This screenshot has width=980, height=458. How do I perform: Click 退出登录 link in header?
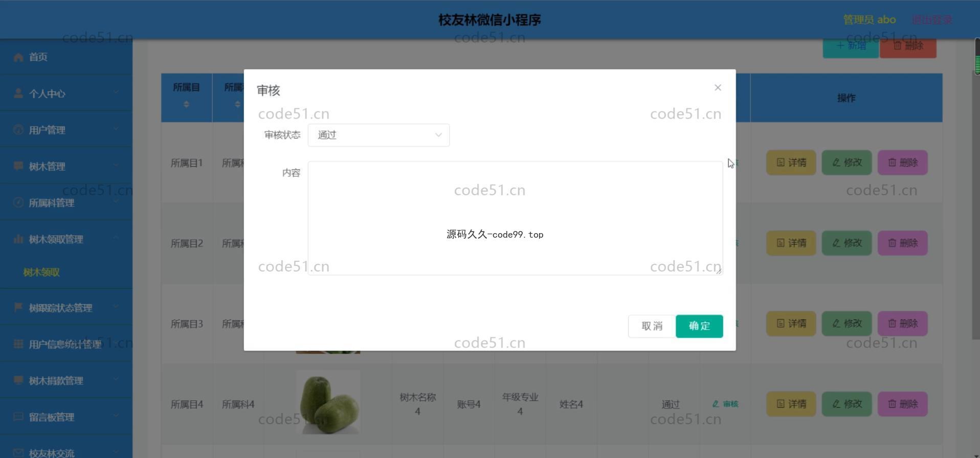(x=932, y=20)
